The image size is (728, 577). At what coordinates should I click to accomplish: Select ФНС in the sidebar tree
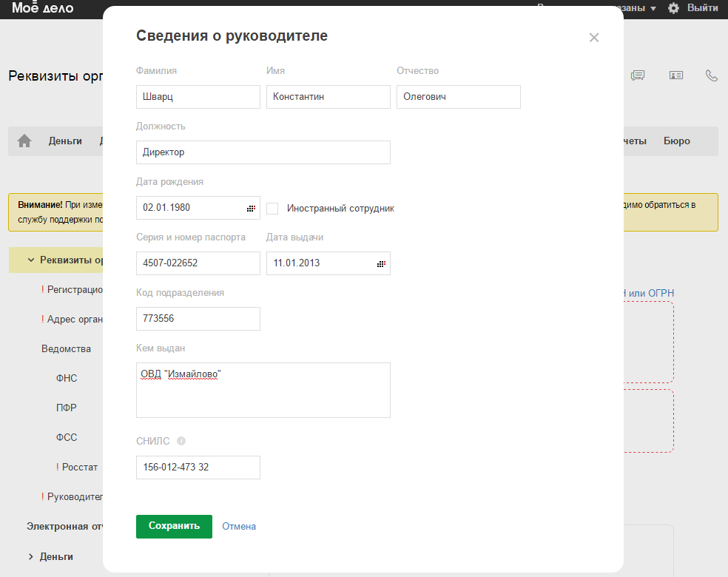67,378
